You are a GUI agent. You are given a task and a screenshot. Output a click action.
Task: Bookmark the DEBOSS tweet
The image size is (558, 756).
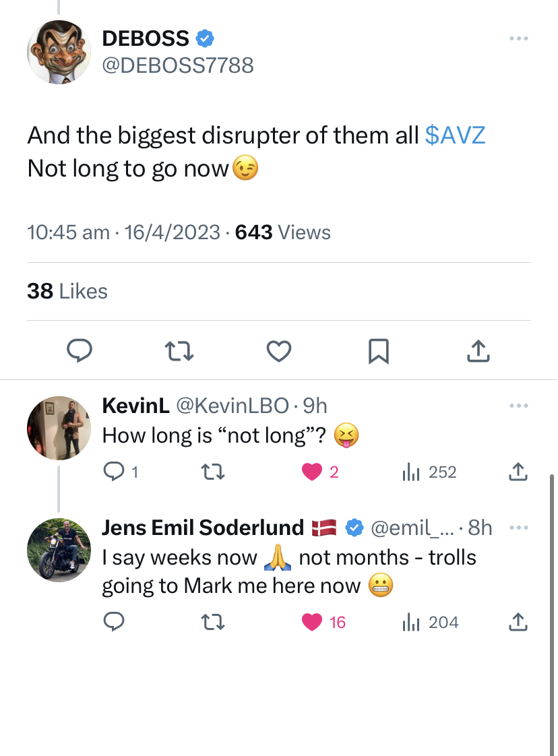pos(378,350)
